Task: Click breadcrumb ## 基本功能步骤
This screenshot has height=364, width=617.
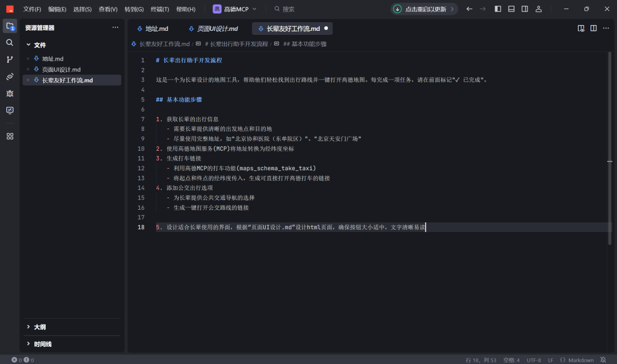Action: [305, 43]
